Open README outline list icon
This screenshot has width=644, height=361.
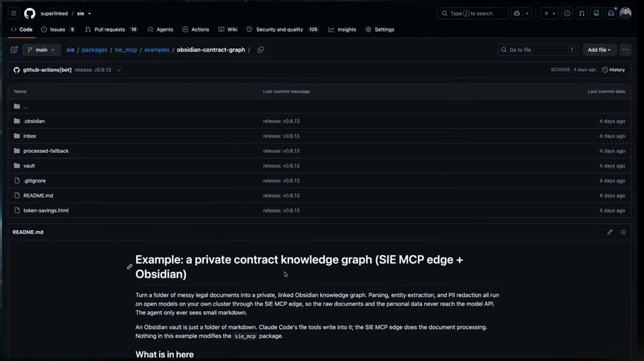point(623,232)
